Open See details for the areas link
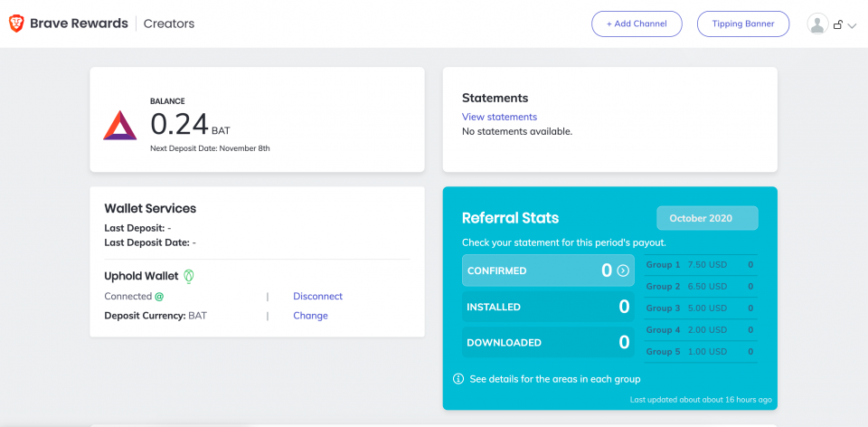This screenshot has height=427, width=868. click(554, 379)
